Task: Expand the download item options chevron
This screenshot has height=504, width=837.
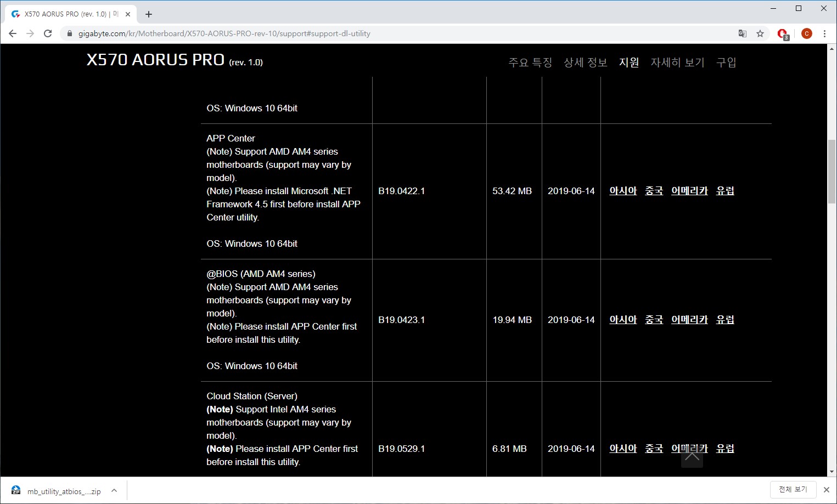Action: pos(114,491)
